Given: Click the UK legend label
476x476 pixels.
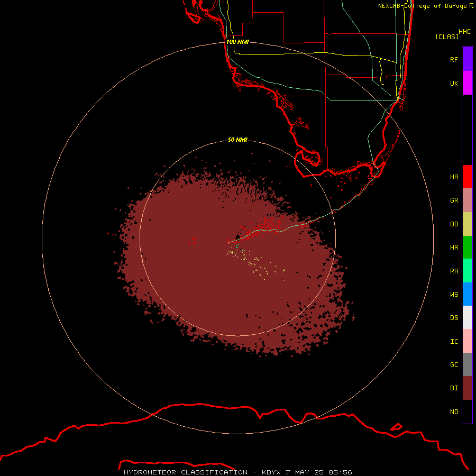Looking at the screenshot, I should (x=454, y=83).
